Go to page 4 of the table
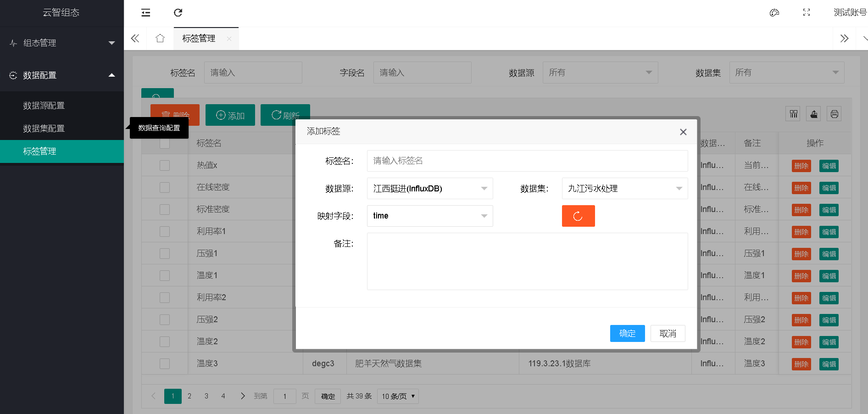 point(223,396)
